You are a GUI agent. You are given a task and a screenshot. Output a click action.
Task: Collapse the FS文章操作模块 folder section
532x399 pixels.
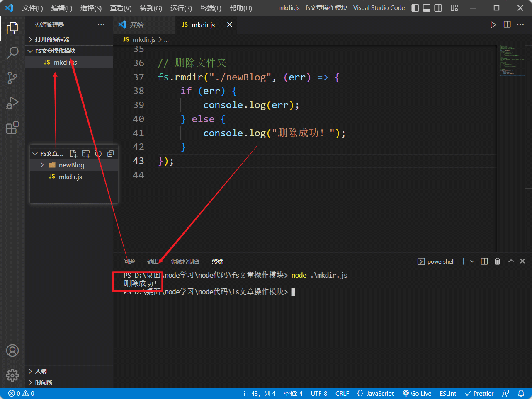69,51
